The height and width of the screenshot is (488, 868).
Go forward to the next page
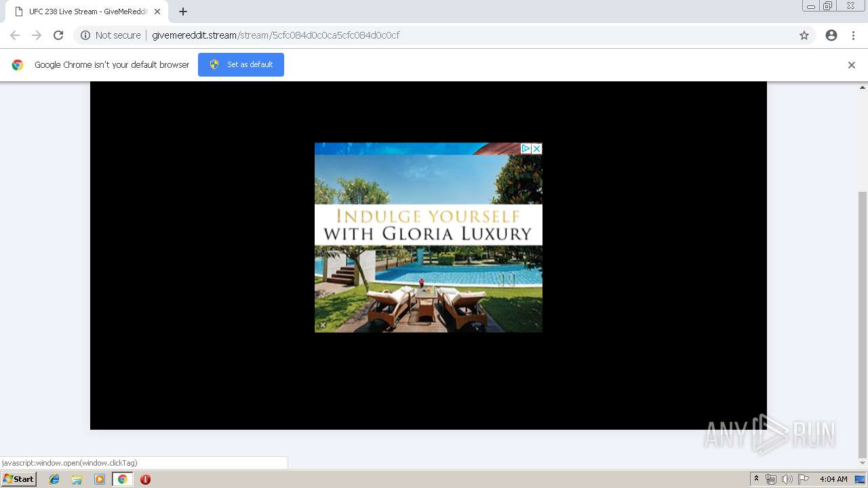click(37, 35)
